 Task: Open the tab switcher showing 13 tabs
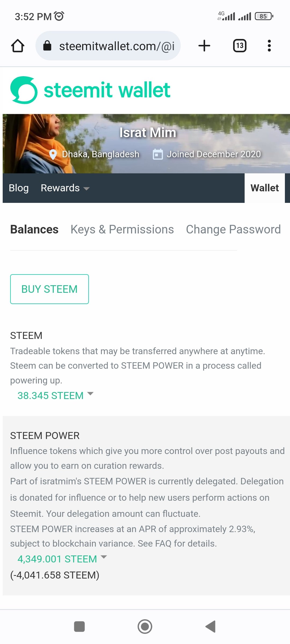pos(240,46)
